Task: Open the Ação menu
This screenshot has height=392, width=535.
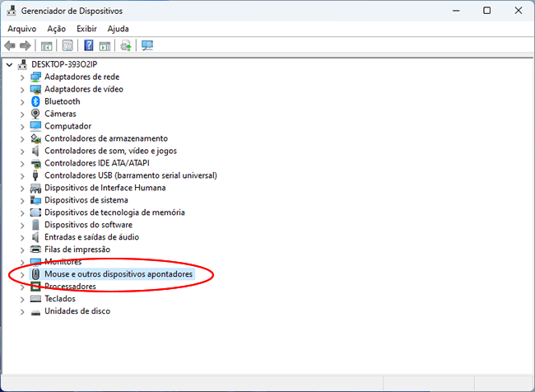Action: (x=56, y=29)
